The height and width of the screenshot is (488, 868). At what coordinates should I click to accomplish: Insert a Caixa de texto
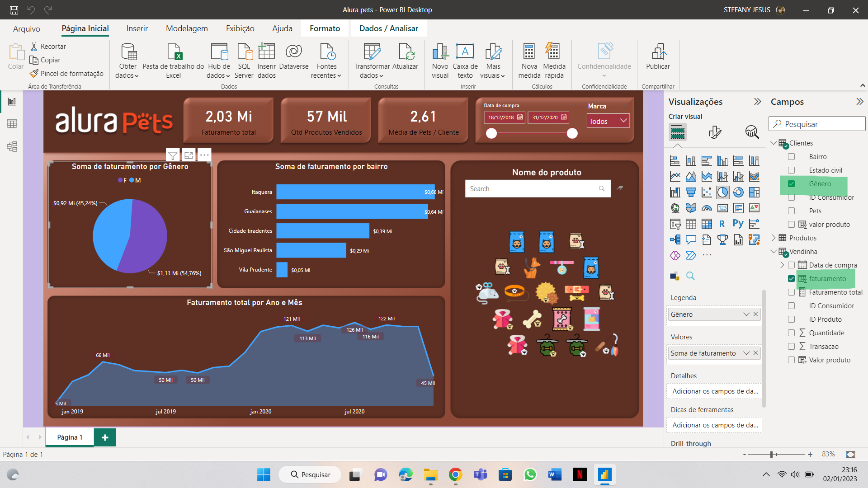pyautogui.click(x=465, y=61)
